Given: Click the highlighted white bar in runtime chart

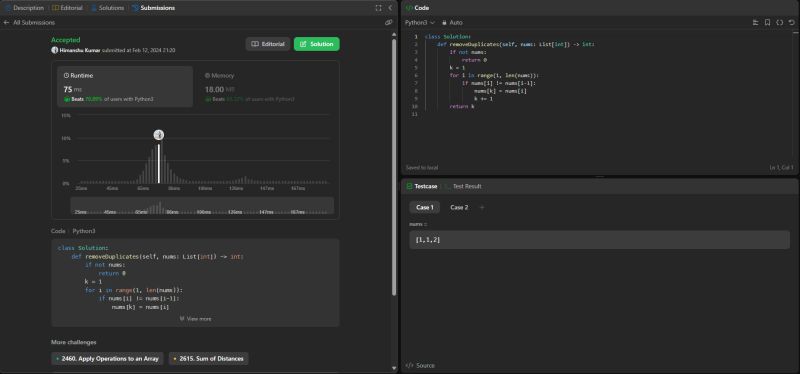Looking at the screenshot, I should 159,163.
